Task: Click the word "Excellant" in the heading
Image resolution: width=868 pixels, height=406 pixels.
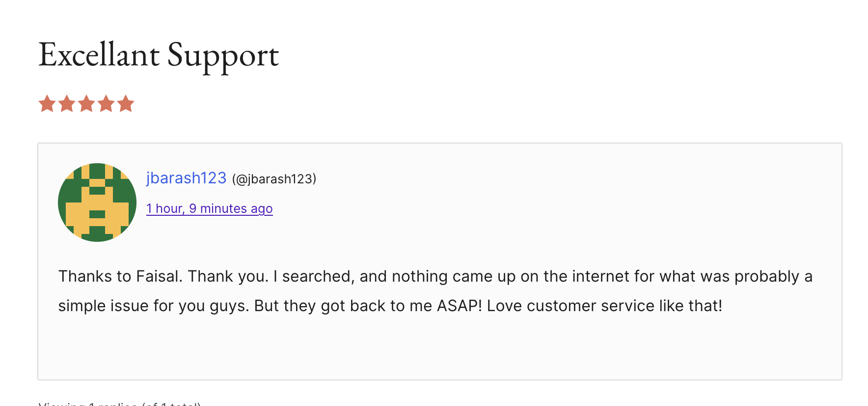Action: pos(99,55)
